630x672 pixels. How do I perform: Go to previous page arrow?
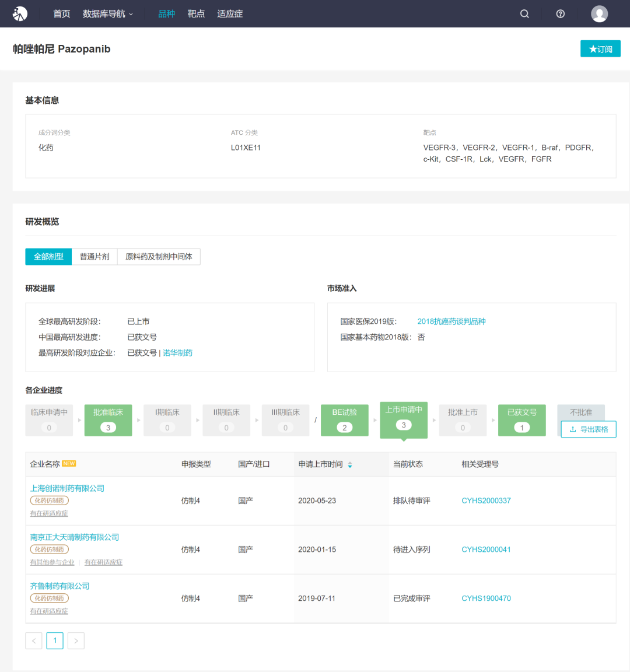(33, 640)
